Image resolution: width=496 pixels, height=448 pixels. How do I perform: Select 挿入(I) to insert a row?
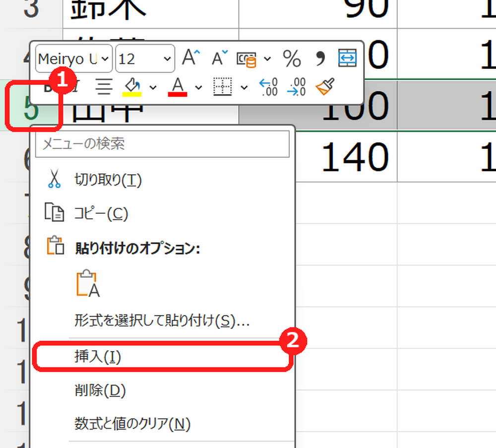click(x=162, y=357)
